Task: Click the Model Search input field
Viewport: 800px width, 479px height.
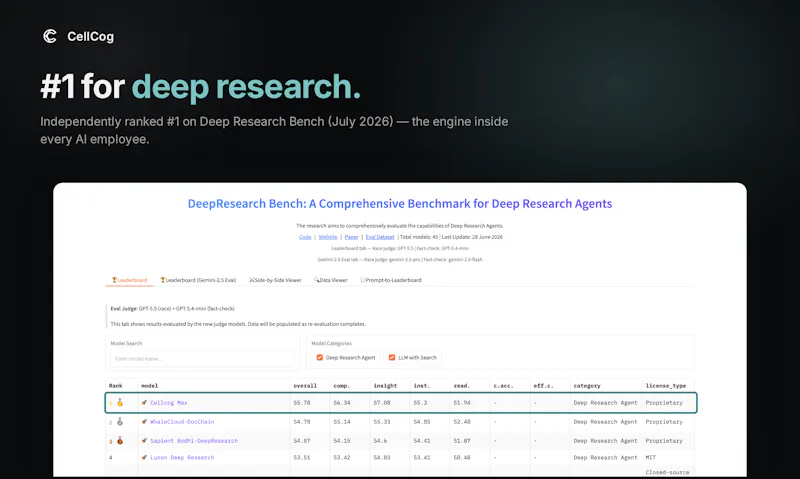Action: click(202, 359)
